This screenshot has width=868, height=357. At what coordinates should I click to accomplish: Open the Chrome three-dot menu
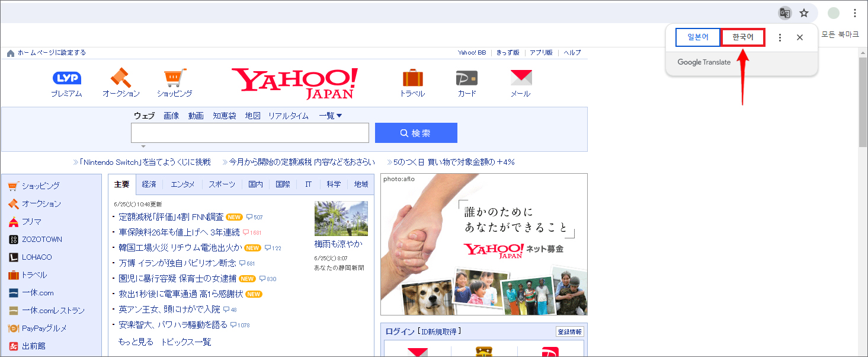pyautogui.click(x=855, y=13)
